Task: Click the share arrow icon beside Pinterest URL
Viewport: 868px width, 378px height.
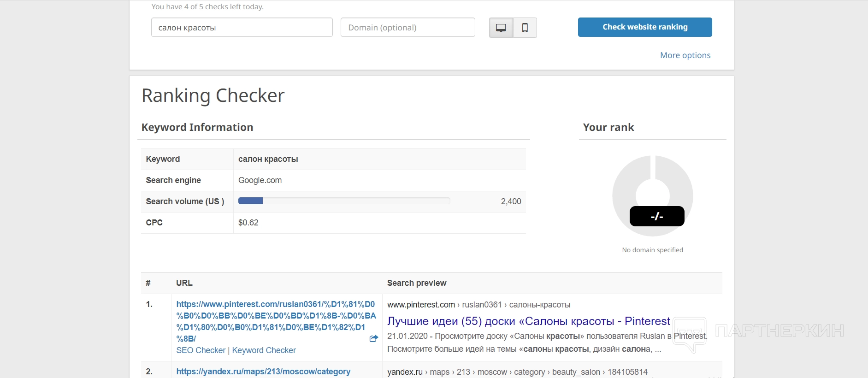Action: point(374,338)
